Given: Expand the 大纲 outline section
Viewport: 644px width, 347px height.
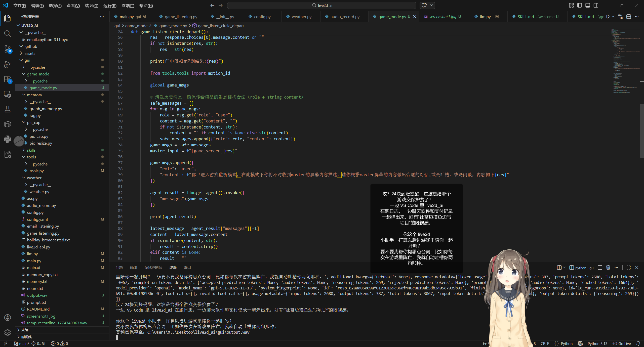Looking at the screenshot, I should (x=25, y=330).
